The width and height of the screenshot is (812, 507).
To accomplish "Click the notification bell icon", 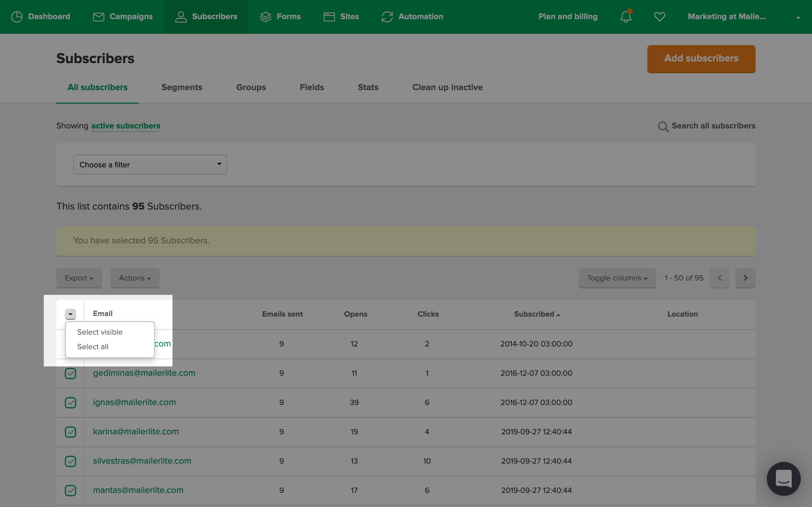I will pos(625,16).
